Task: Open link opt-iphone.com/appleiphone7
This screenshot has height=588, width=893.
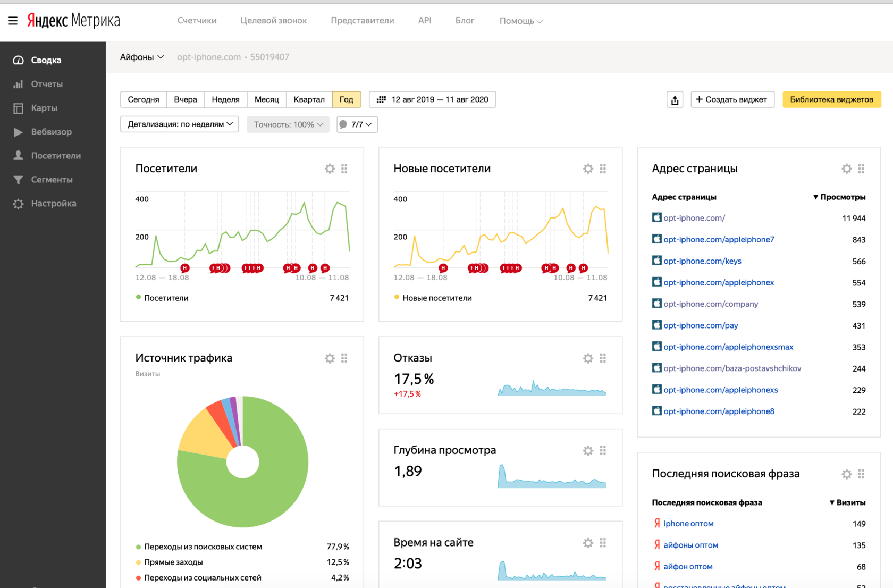Action: pyautogui.click(x=719, y=240)
